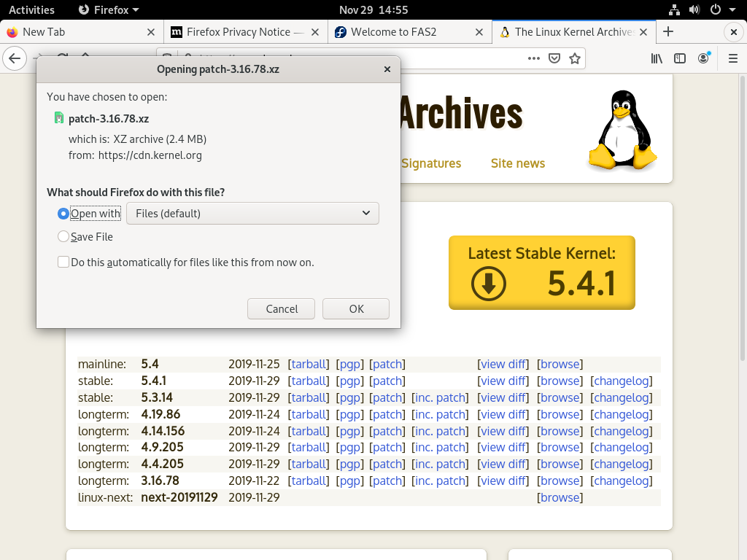Select the Open with radio button
Screen dimensions: 747x560
[63, 214]
